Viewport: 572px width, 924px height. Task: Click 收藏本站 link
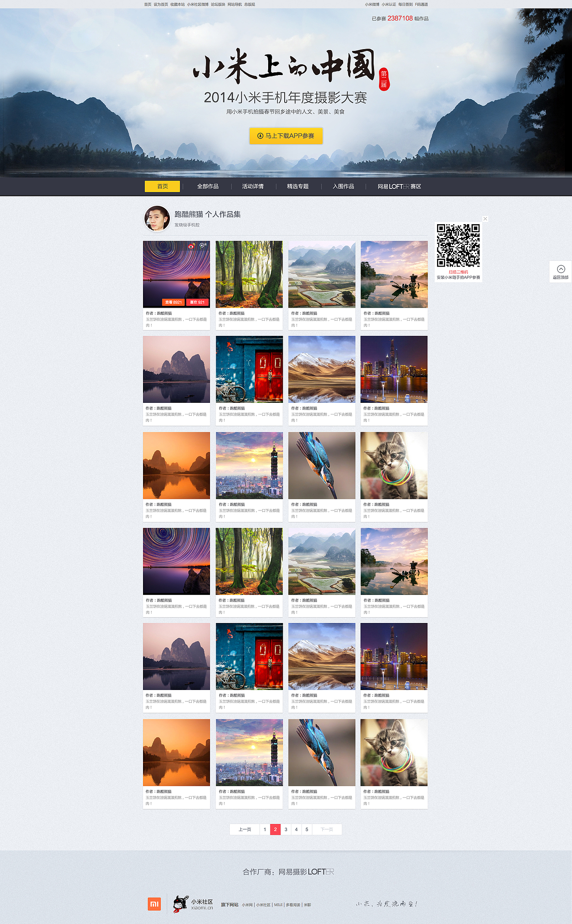tap(177, 4)
